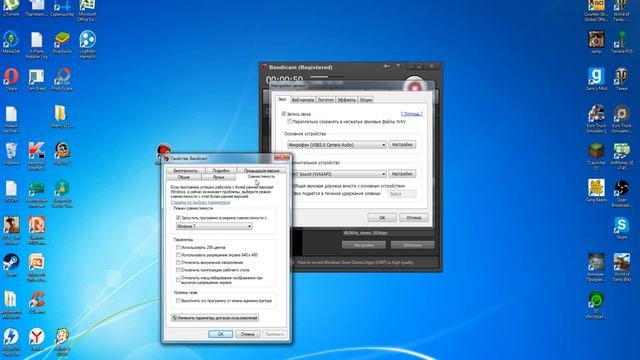Select the PhotoScape desktop icon

click(x=62, y=80)
